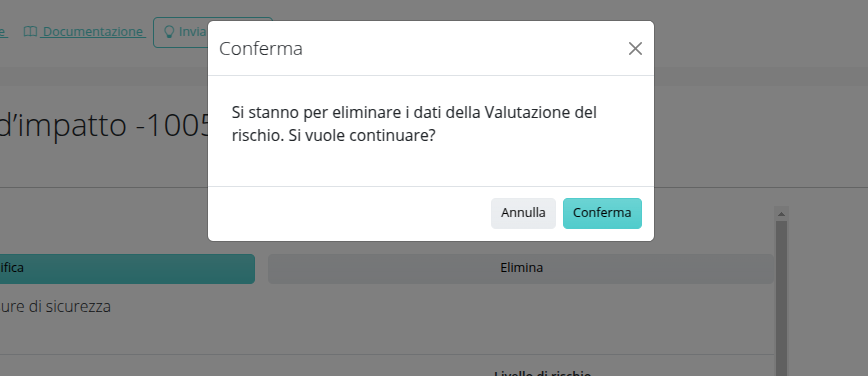Select the 'ure di sicurezza' section label
Screen dimensions: 868x376
(x=55, y=307)
